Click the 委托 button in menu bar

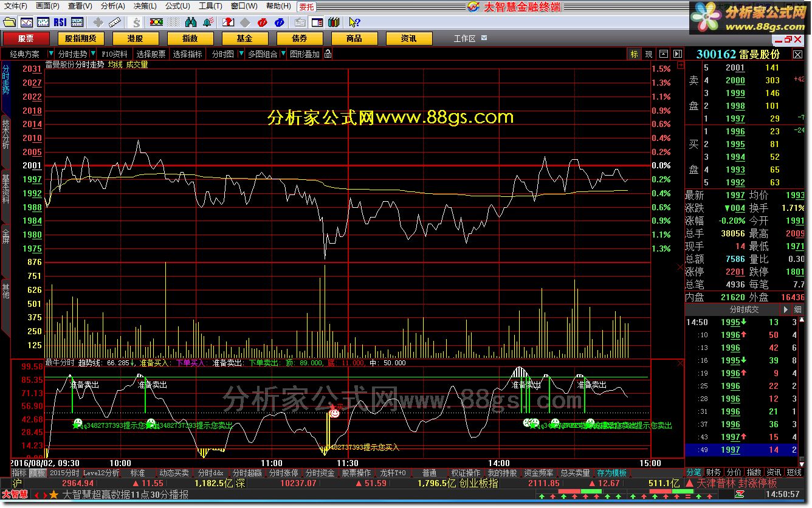coord(306,7)
